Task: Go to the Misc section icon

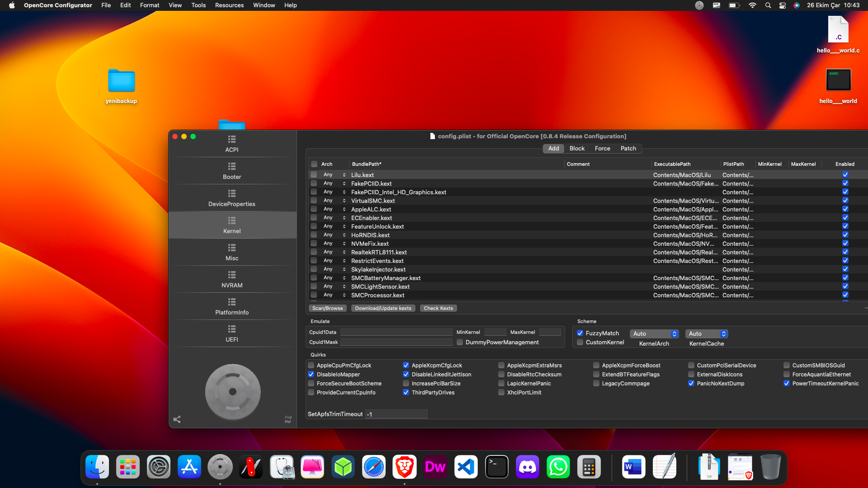Action: click(232, 252)
